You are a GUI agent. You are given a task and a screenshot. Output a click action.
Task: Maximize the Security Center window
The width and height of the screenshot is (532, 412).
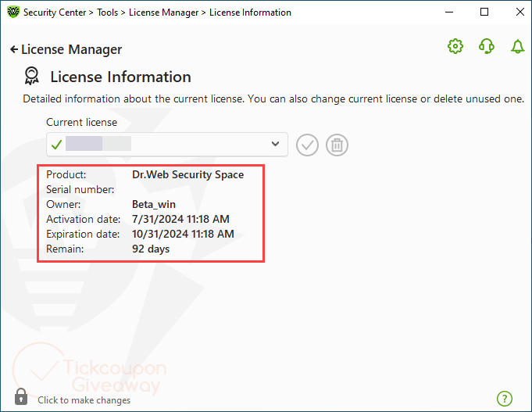[x=484, y=13]
